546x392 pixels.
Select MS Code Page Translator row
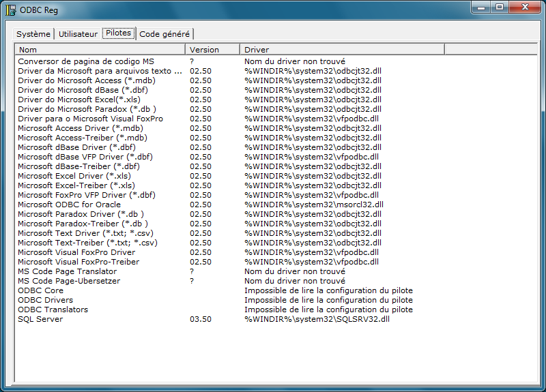(x=67, y=271)
